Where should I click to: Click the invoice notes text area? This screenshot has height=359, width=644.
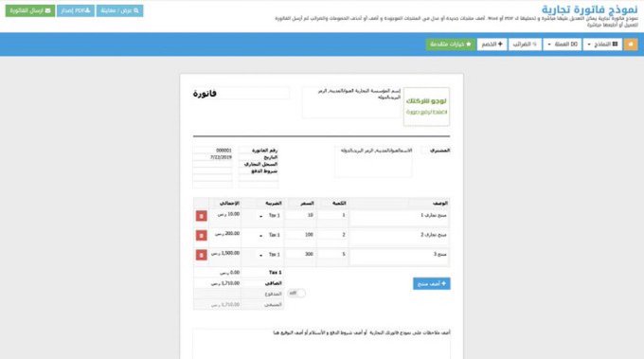click(x=321, y=344)
